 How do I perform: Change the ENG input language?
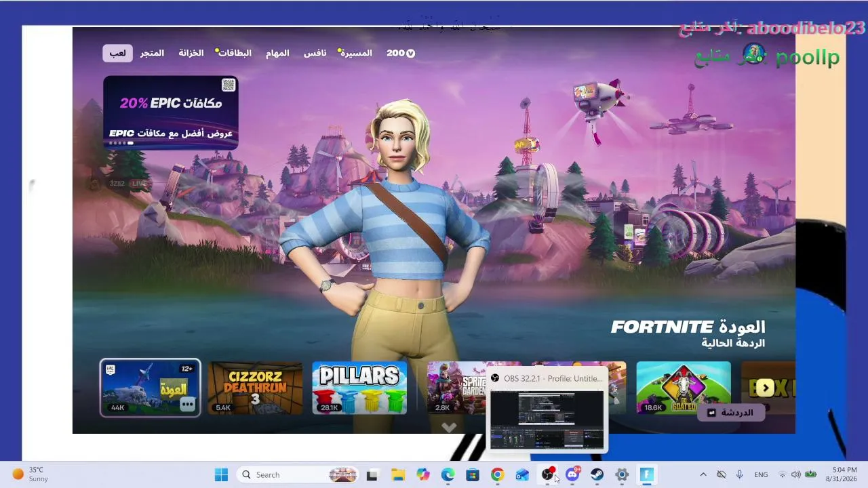pyautogui.click(x=761, y=474)
